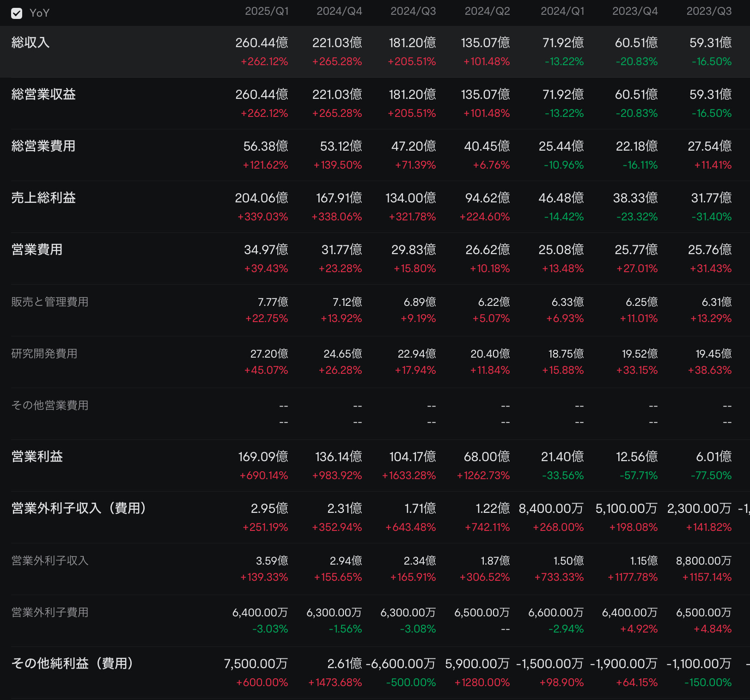Click 営業外利子収入 growth +1177.78%
Viewport: 750px width, 700px height.
(633, 577)
